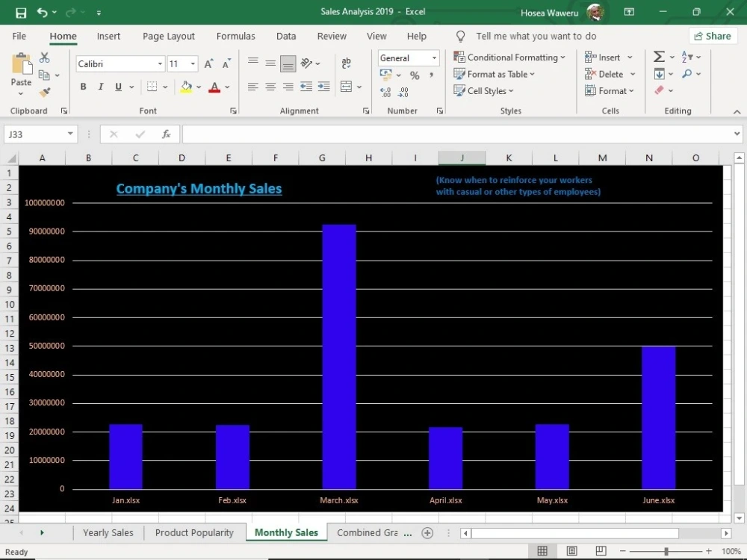Click the Wrap Text icon

(x=346, y=63)
